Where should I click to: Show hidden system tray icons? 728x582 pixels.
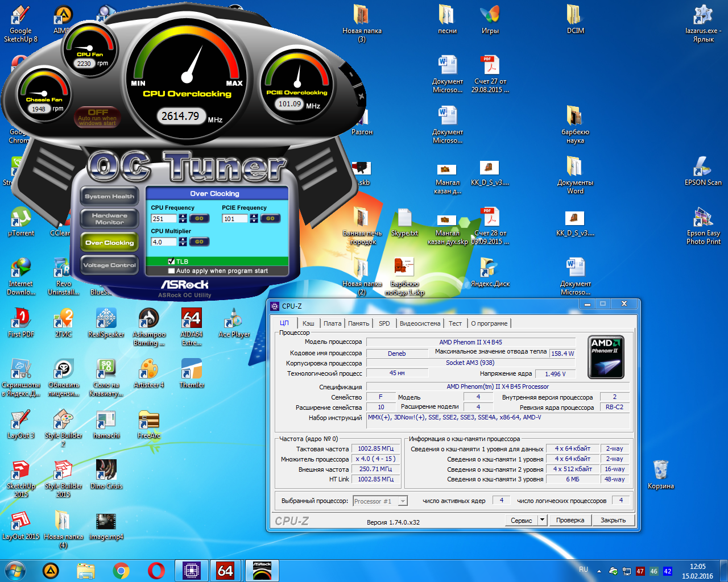click(x=599, y=571)
